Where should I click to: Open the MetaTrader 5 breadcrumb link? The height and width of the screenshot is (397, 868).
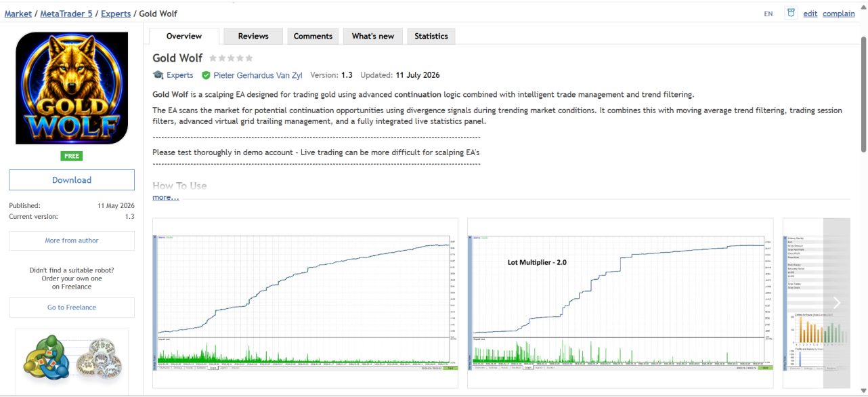tap(66, 14)
